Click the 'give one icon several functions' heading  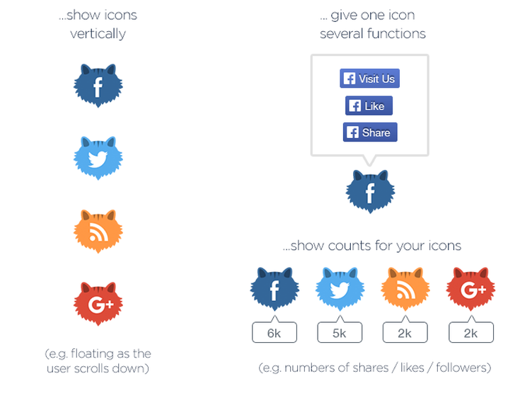pos(373,25)
